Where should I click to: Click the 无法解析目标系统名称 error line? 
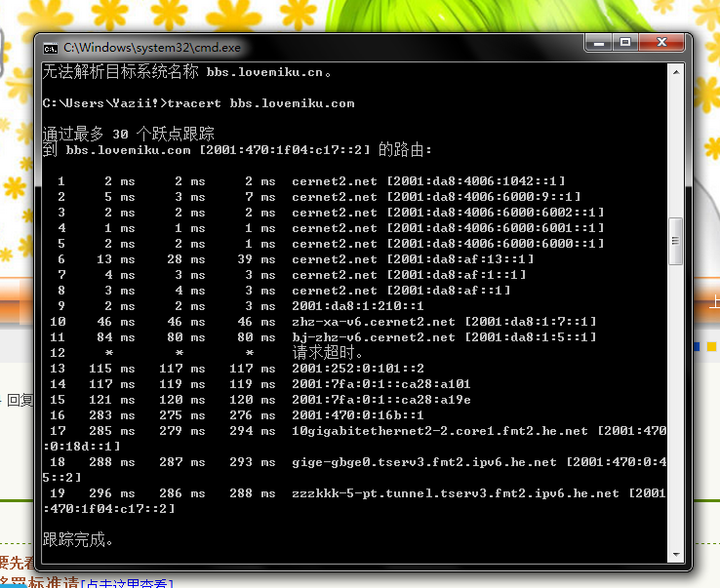[187, 72]
